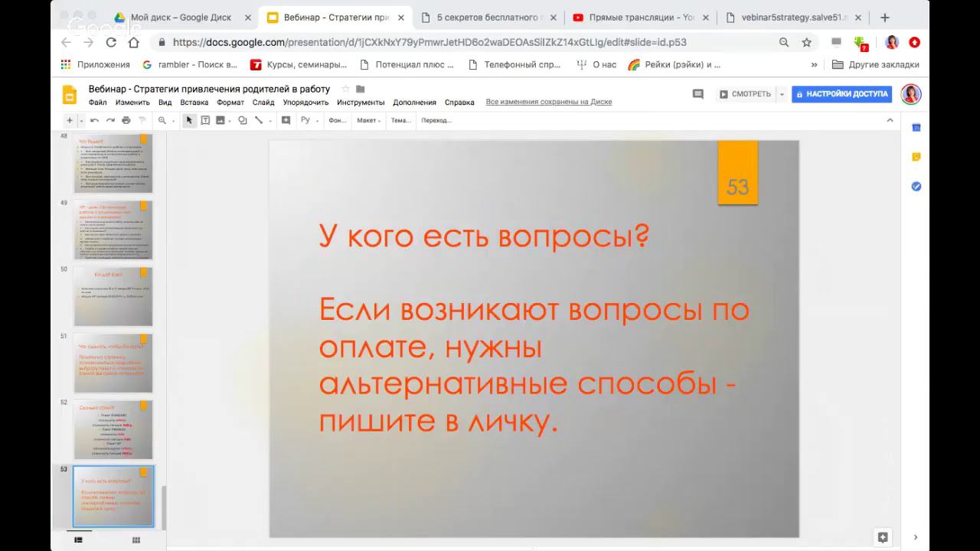
Task: Open the Слайд menu
Action: pyautogui.click(x=263, y=103)
